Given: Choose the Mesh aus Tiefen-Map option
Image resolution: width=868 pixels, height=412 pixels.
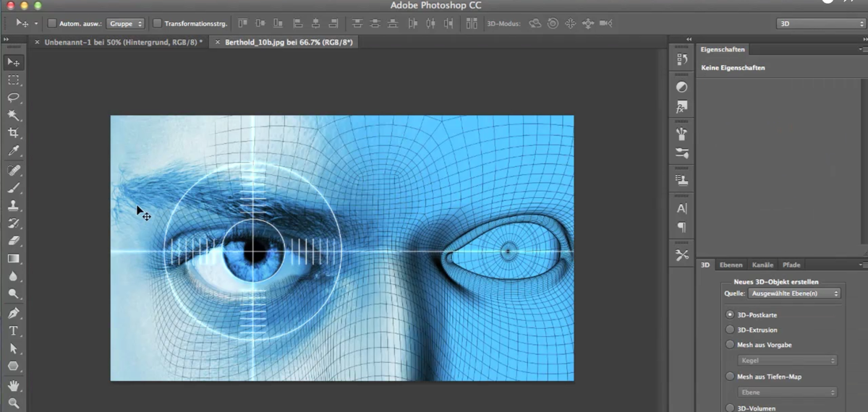Looking at the screenshot, I should tap(730, 377).
